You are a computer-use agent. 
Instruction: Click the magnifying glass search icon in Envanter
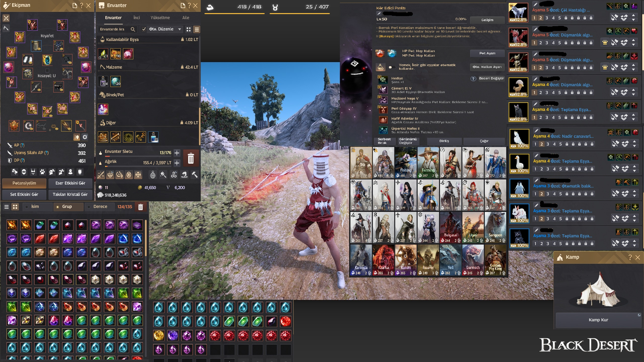click(133, 29)
